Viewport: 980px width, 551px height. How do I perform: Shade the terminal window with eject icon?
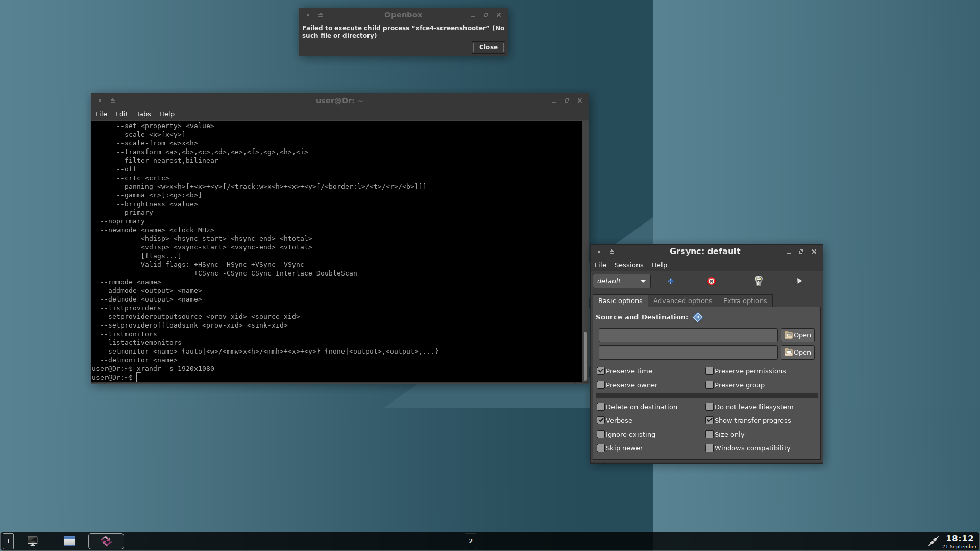pos(113,101)
